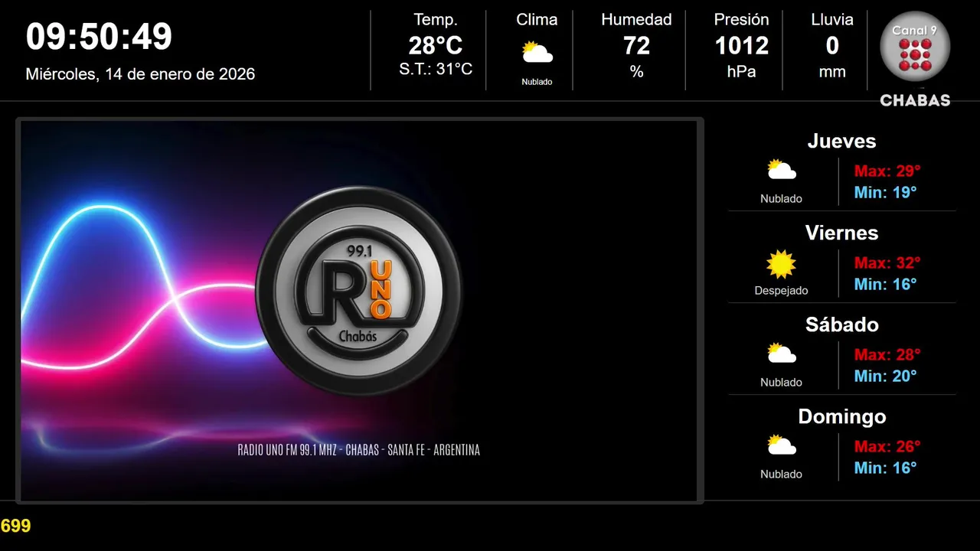Click the Sábado cloudy weather icon

coord(781,354)
